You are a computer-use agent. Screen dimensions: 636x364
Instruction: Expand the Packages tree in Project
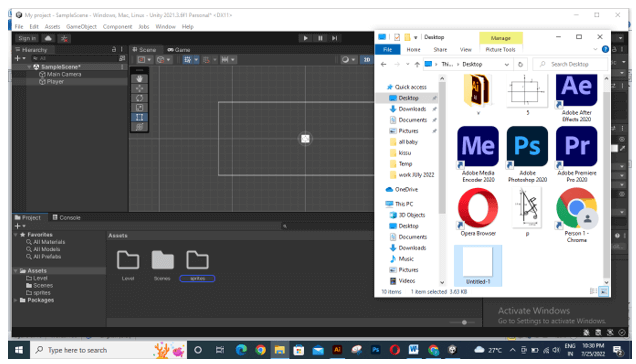tap(16, 300)
